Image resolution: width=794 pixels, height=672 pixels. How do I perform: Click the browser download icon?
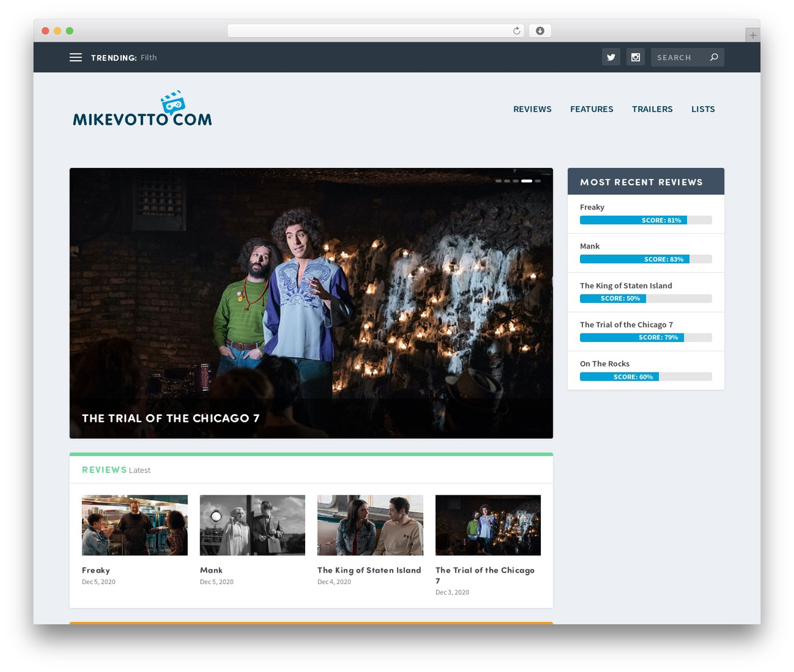(540, 30)
